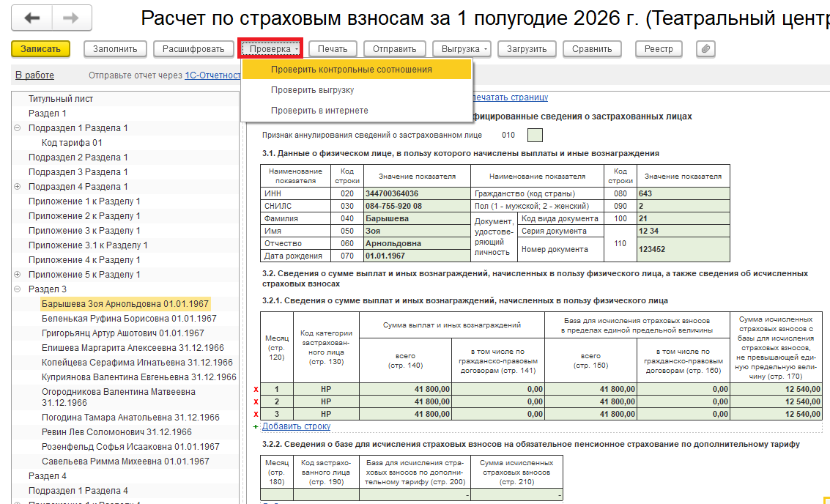This screenshot has width=830, height=504.
Task: Open the В работе status link
Action: point(34,75)
